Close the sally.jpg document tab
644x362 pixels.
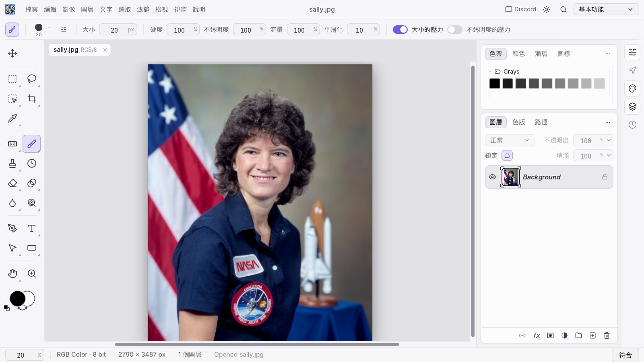pos(105,50)
